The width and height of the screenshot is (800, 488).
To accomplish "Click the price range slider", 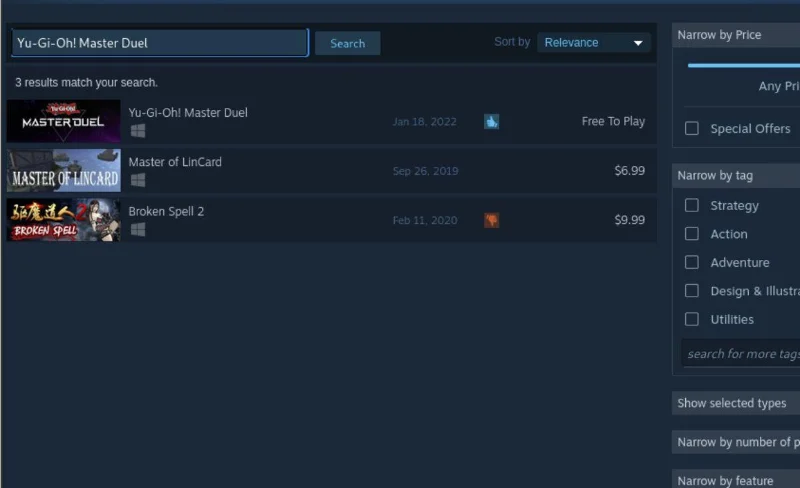I will 744,65.
